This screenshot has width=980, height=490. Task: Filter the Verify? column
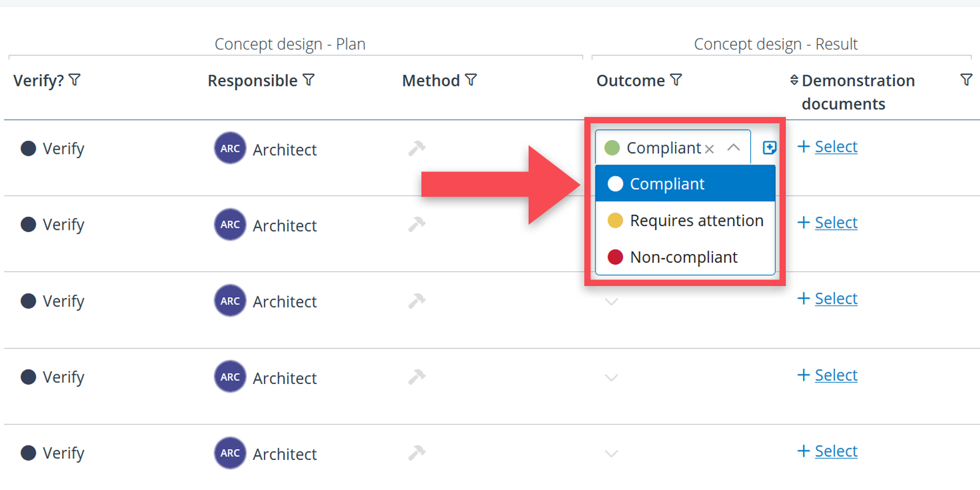(75, 80)
